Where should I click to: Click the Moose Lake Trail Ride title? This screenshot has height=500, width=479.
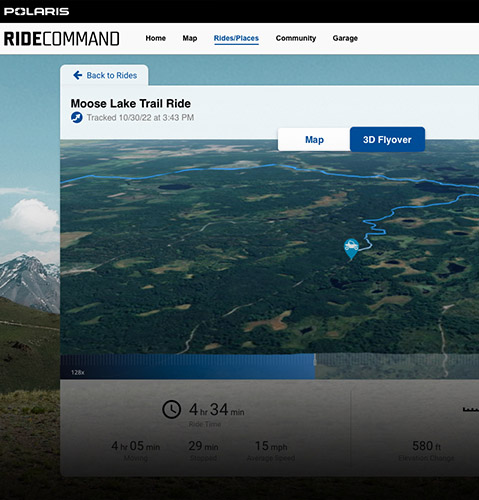131,103
